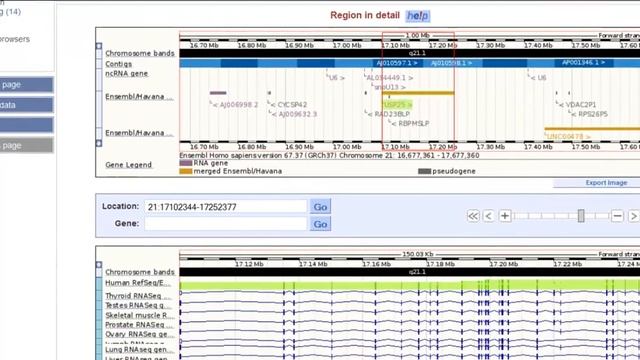Screen dimensions: 640x360
Task: Adjust the zoom level slider handle
Action: tap(581, 216)
